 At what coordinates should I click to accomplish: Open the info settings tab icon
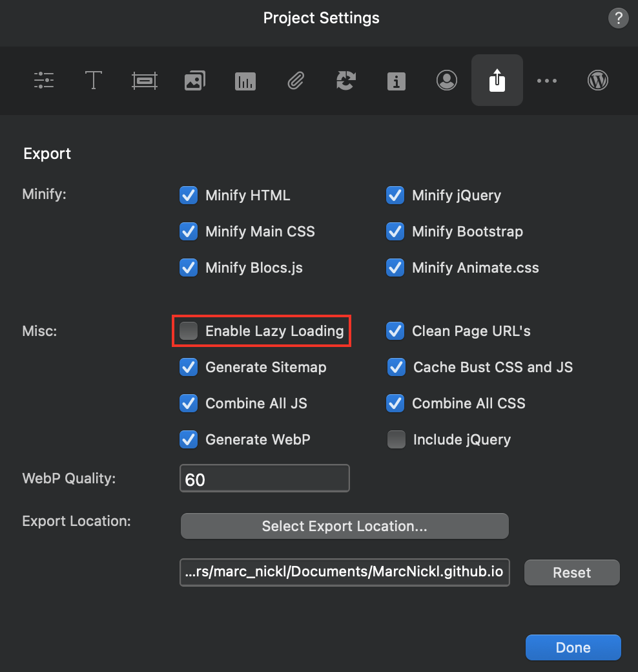(396, 80)
